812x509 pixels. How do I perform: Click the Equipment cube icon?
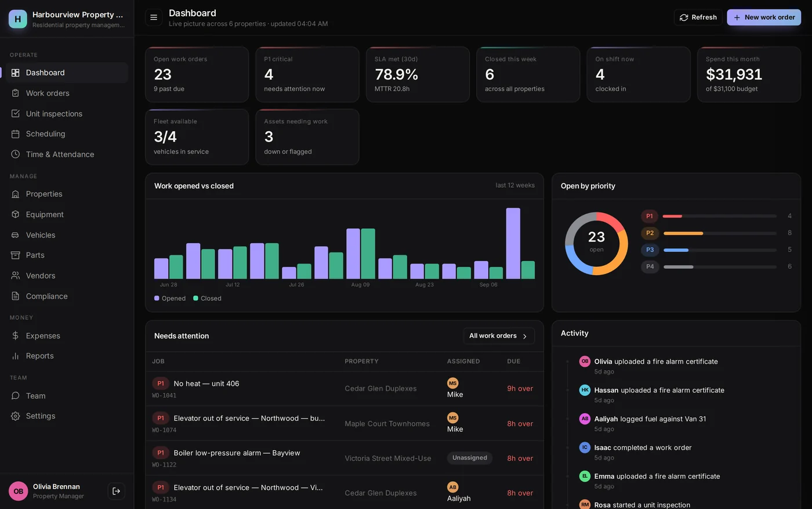(x=16, y=214)
